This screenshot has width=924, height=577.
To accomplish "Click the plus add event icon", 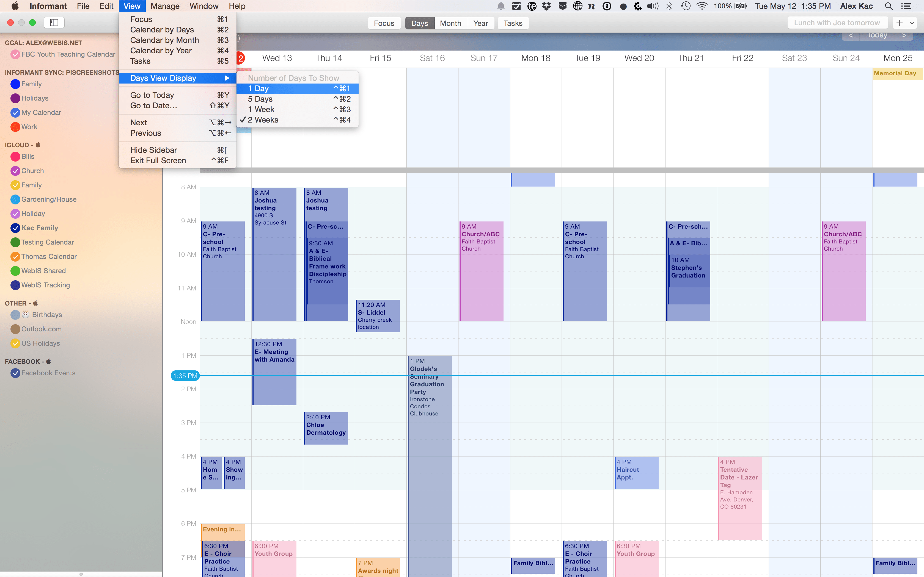I will point(900,23).
